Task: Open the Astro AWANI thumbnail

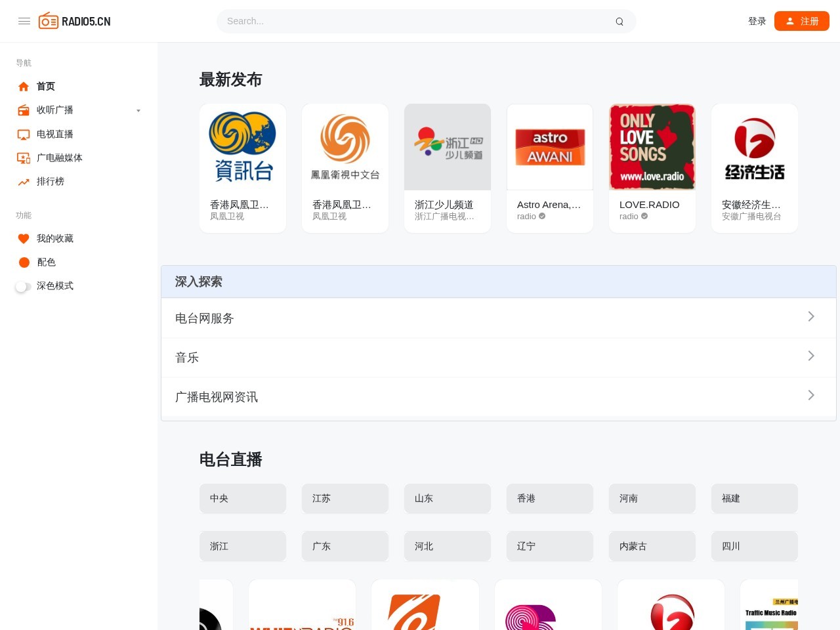Action: pyautogui.click(x=550, y=147)
